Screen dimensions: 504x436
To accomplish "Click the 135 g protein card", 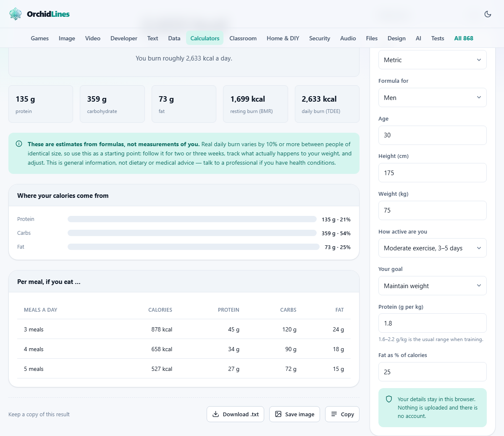I will click(41, 104).
